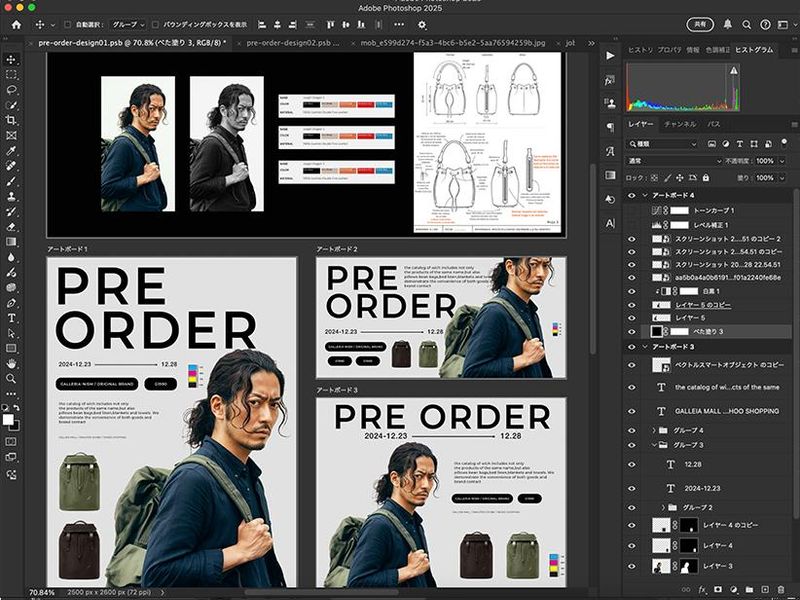Select the Move tool in the left toolbar

point(11,59)
